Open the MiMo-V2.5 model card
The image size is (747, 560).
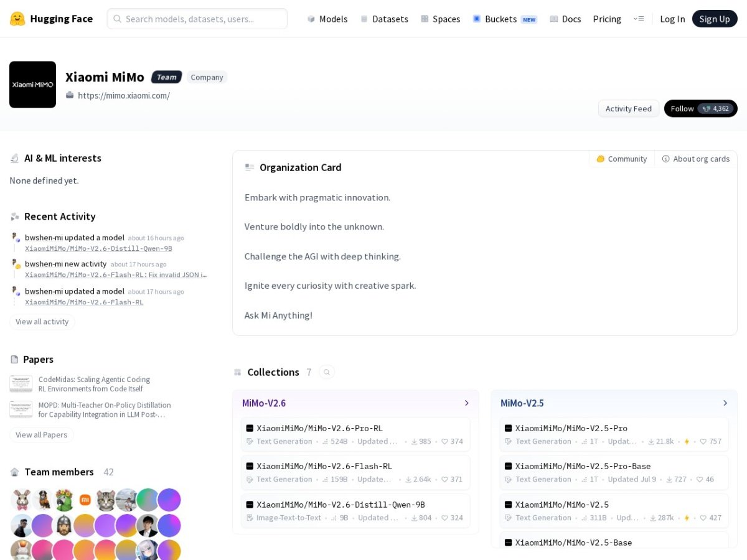click(614, 511)
